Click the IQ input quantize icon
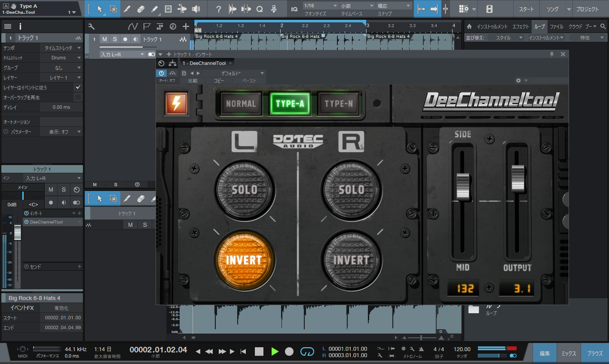609x364 pixels. pyautogui.click(x=294, y=9)
